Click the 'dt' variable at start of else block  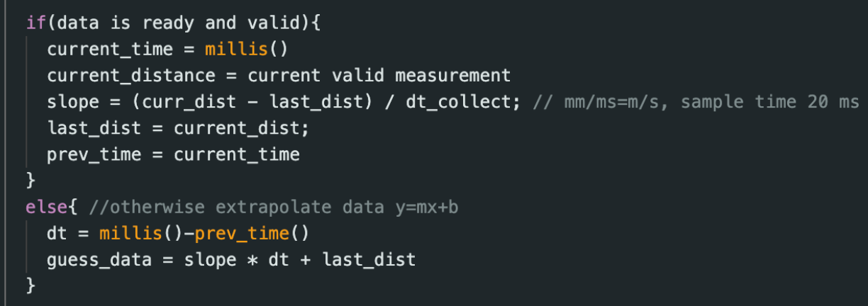tap(58, 233)
